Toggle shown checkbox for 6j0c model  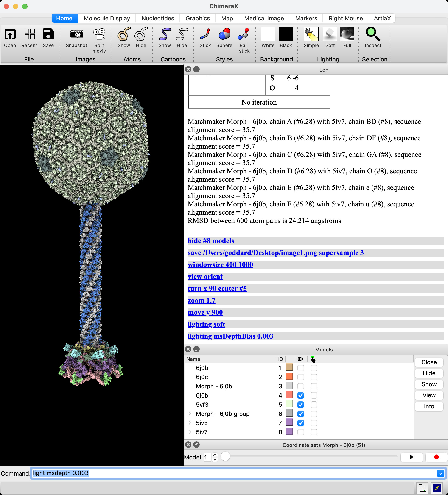(300, 377)
